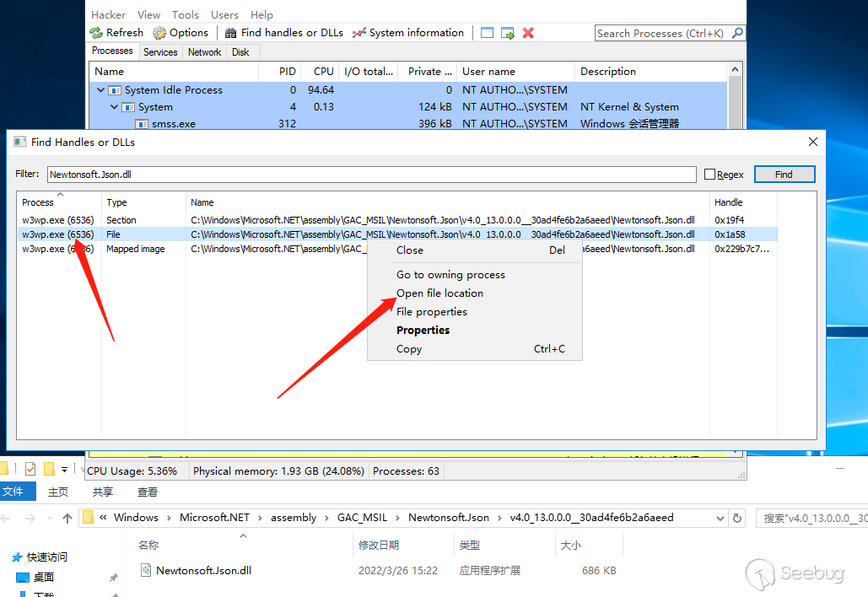Click the red X terminate icon in toolbar
Image resolution: width=868 pixels, height=597 pixels.
pos(528,33)
